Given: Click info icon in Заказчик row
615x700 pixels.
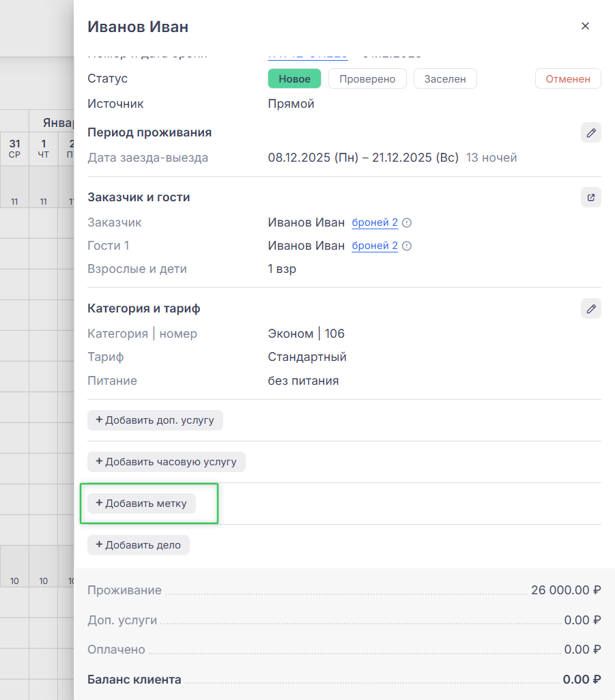Looking at the screenshot, I should [407, 223].
